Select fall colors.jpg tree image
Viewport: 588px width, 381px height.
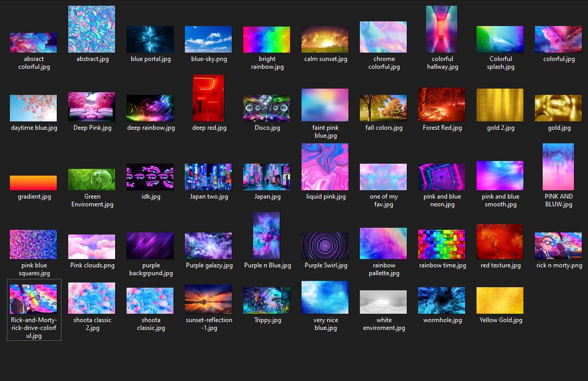coord(383,108)
